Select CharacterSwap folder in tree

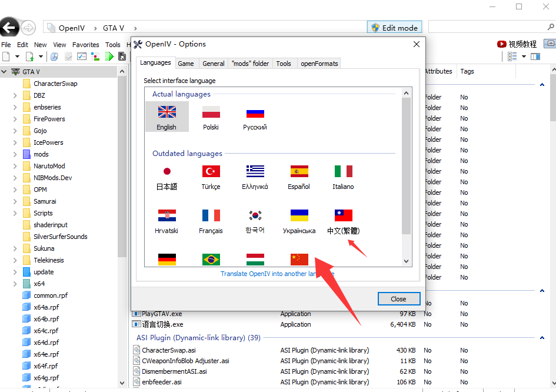click(x=55, y=84)
